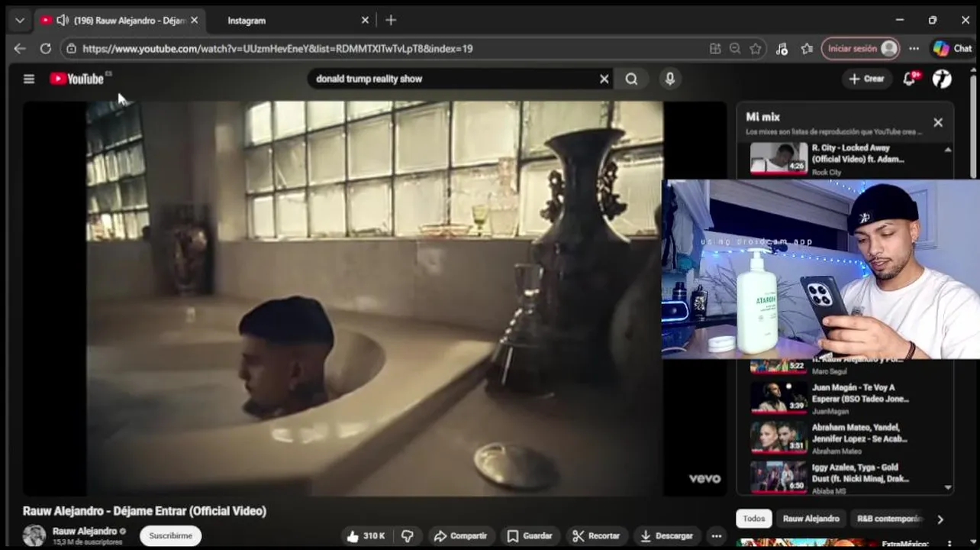Close the Rauw Alejandro YouTube tab

(194, 21)
